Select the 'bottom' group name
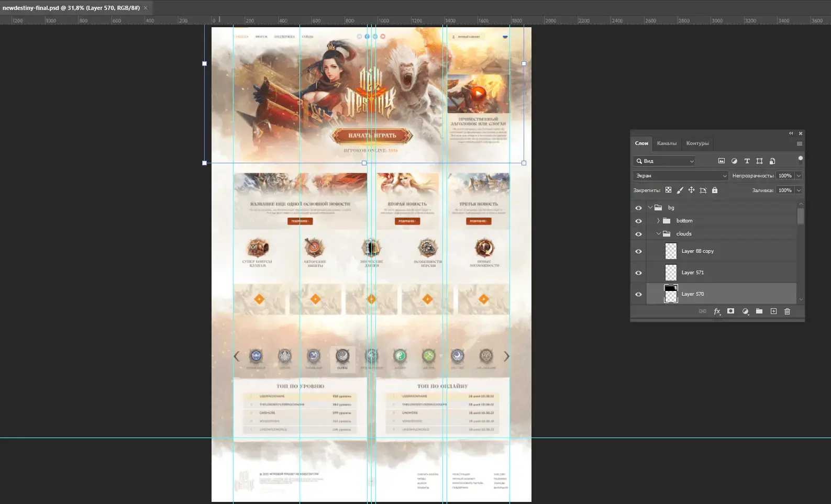Screen dimensions: 831x504 pos(684,221)
